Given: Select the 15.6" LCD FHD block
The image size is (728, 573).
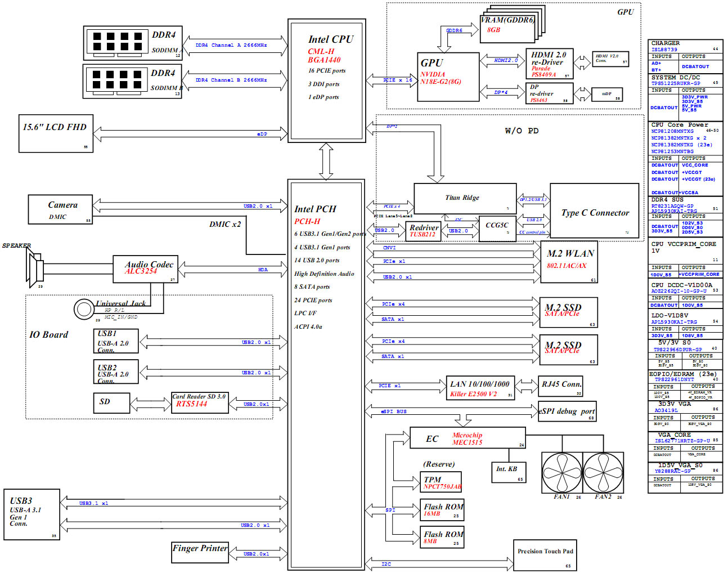Looking at the screenshot, I should 56,133.
